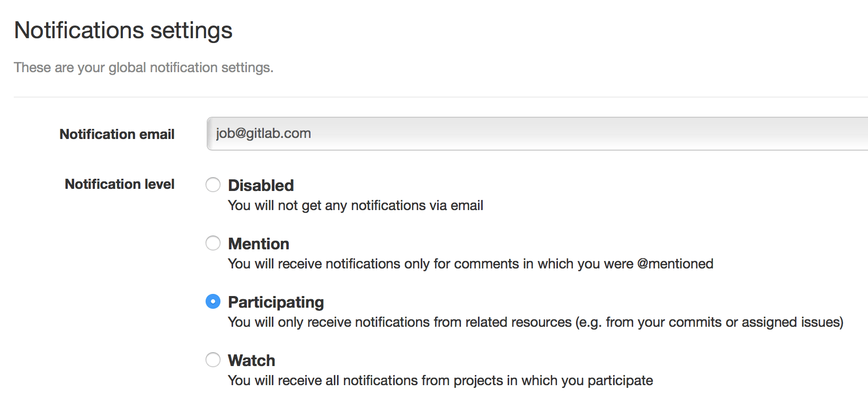The width and height of the screenshot is (868, 400).
Task: Click "These are your global notification settings" subtitle
Action: click(143, 68)
